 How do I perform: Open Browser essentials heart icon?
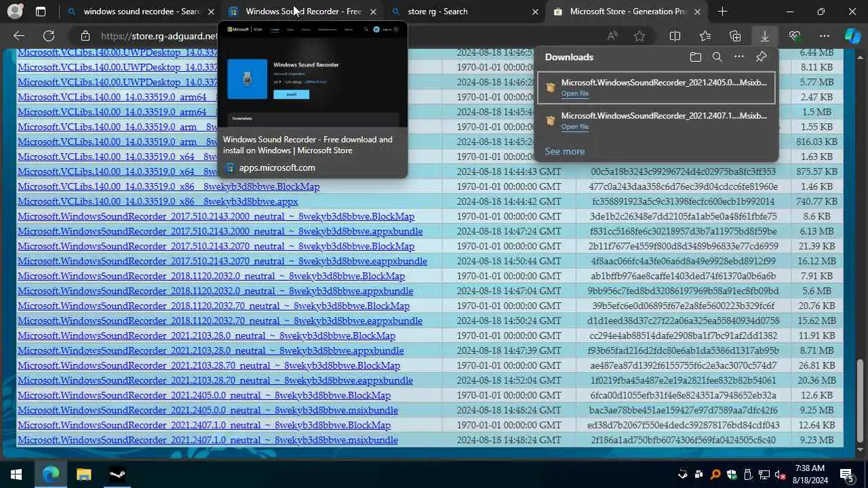click(x=795, y=36)
